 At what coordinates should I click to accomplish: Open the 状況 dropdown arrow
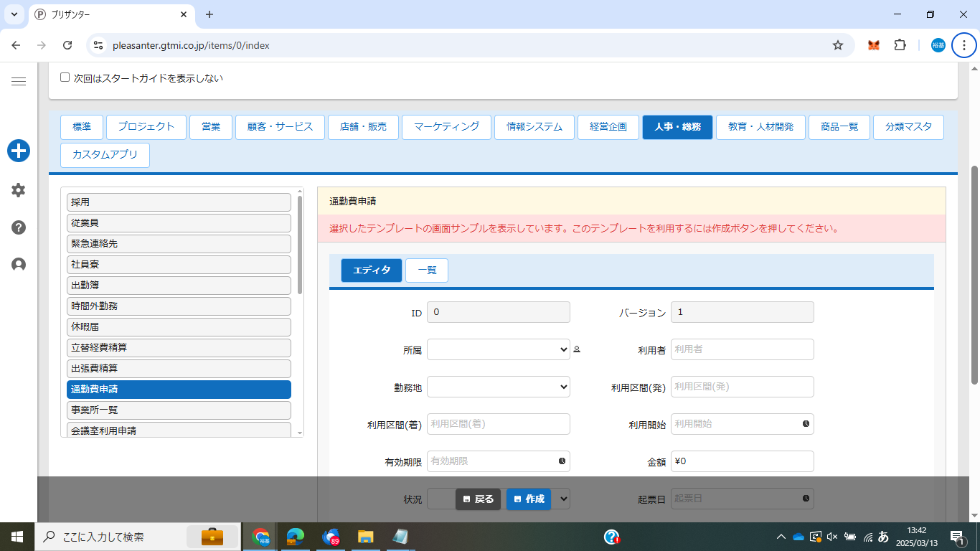click(563, 498)
